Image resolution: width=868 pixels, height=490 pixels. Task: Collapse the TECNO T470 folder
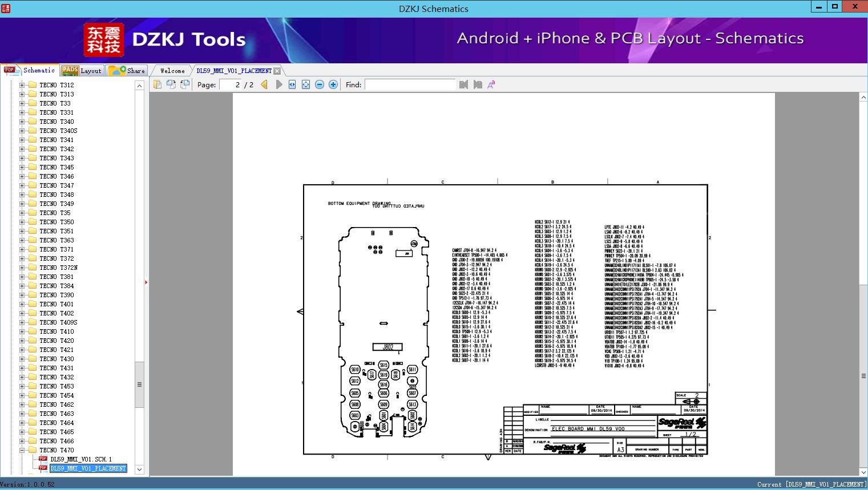click(22, 450)
